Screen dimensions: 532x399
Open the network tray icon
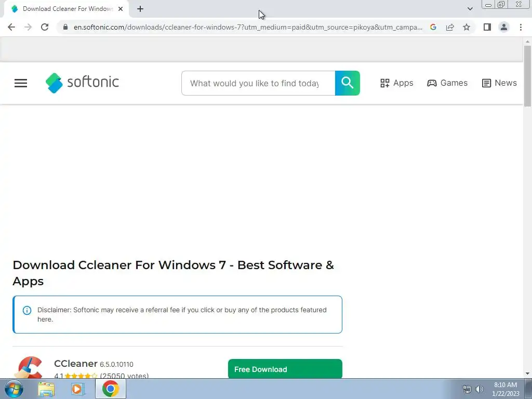pyautogui.click(x=467, y=389)
